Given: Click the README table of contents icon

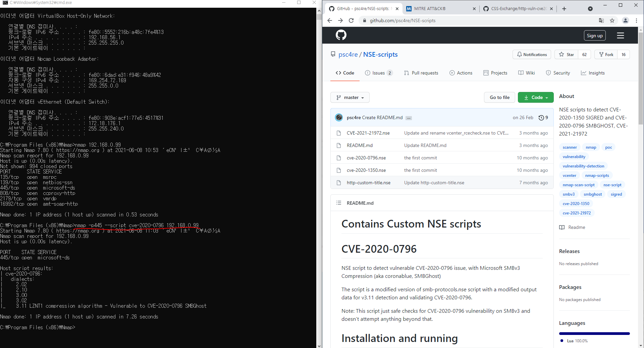Looking at the screenshot, I should (x=339, y=203).
